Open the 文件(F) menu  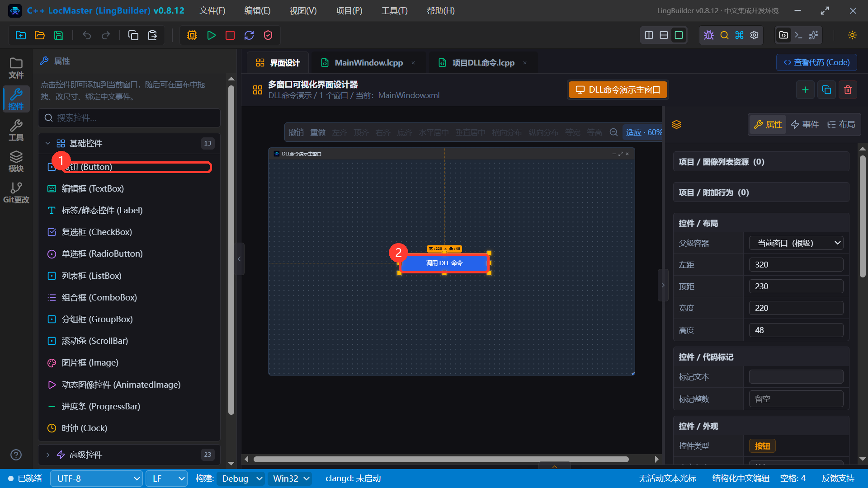(212, 10)
